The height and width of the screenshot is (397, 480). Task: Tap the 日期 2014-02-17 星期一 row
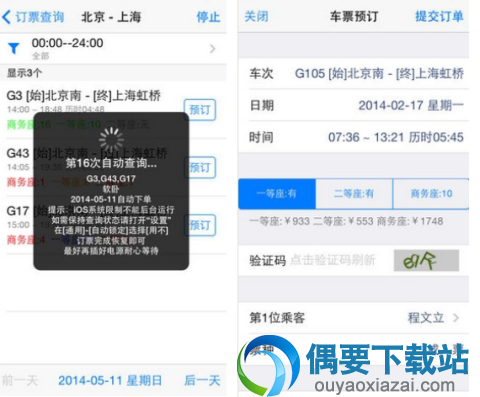[x=354, y=105]
